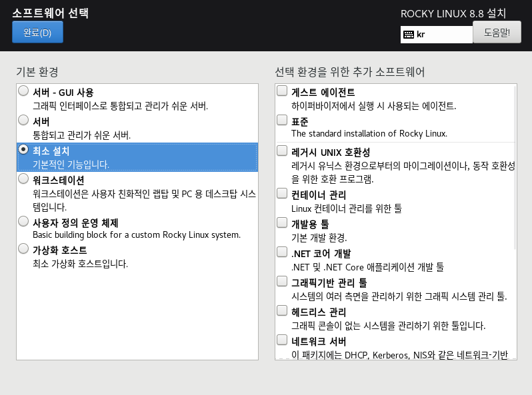
Task: Click the 선택 환경을 위한 추가 소프트웨어 heading
Action: (350, 72)
